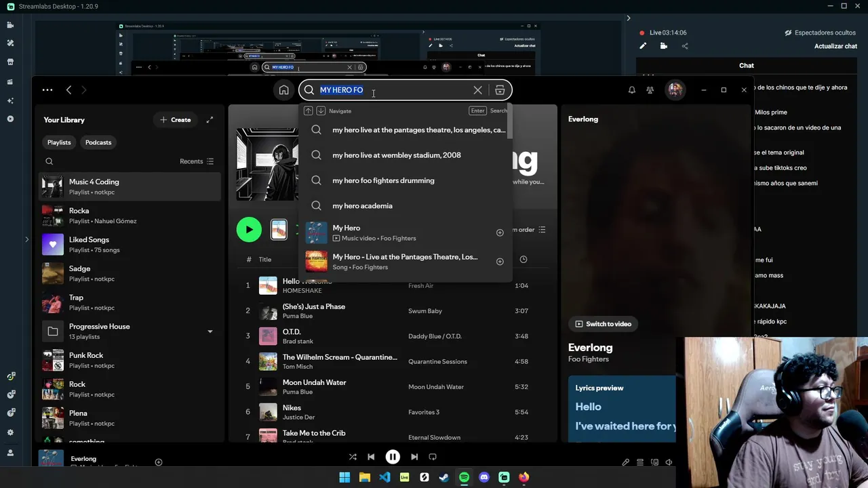Open the Sadge playlist
This screenshot has height=488, width=868.
coord(130,273)
